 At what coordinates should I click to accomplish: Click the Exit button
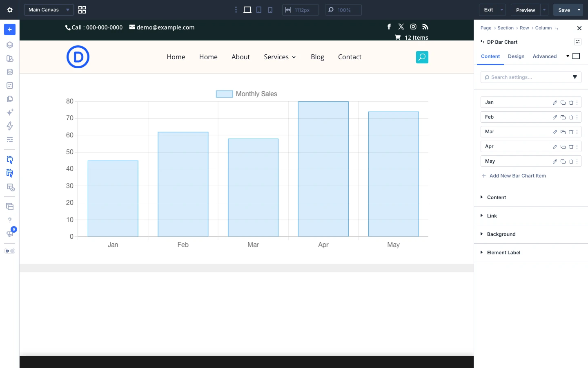coord(488,10)
